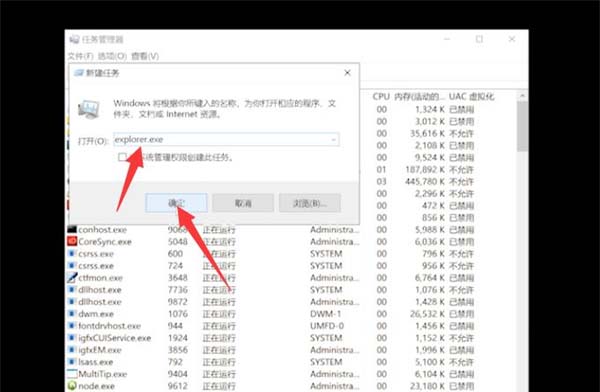Open the Options (选项) menu
The height and width of the screenshot is (392, 600).
click(x=112, y=56)
